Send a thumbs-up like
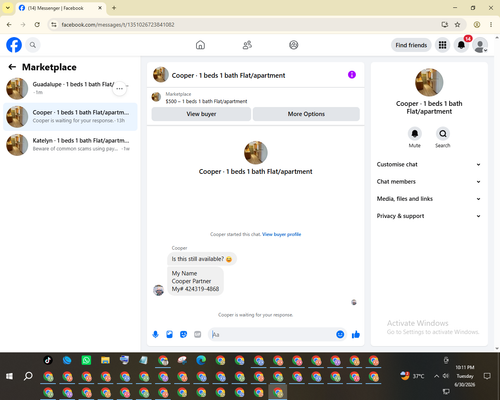The height and width of the screenshot is (400, 500). (356, 334)
